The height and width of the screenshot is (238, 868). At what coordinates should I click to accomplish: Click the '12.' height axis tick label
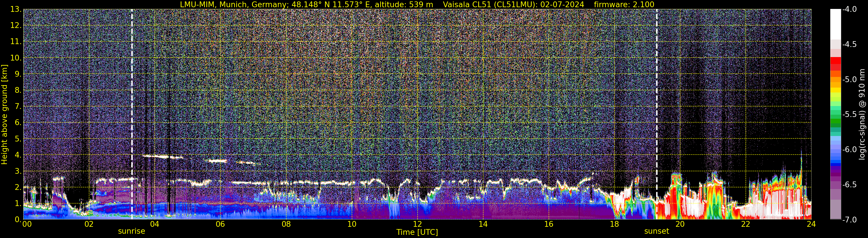(16, 26)
